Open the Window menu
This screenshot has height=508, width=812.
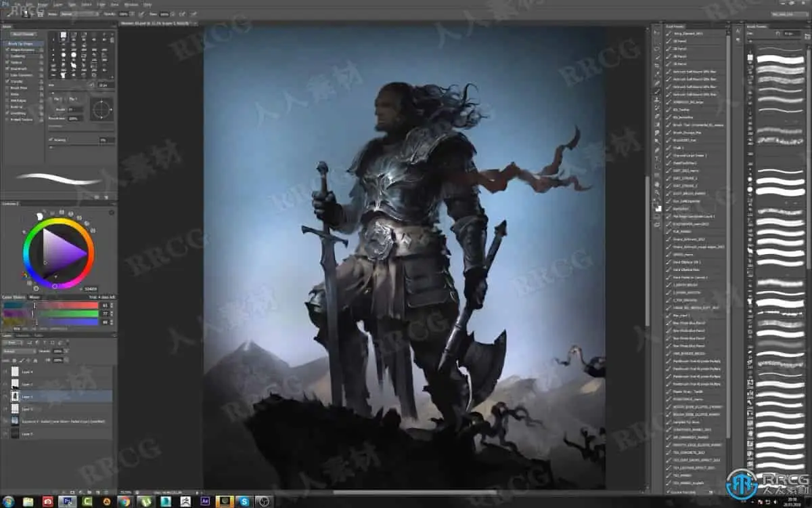(x=131, y=4)
